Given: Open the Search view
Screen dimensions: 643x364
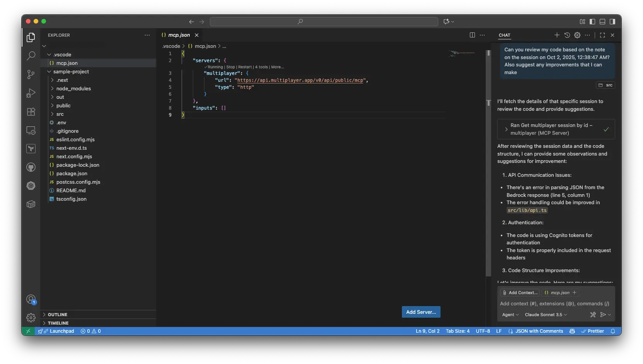Looking at the screenshot, I should pyautogui.click(x=31, y=56).
